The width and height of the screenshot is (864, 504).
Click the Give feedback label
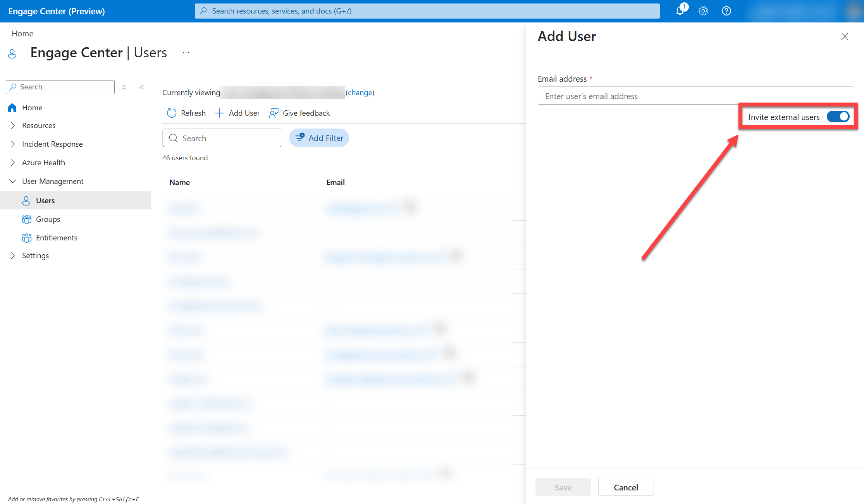pos(306,113)
